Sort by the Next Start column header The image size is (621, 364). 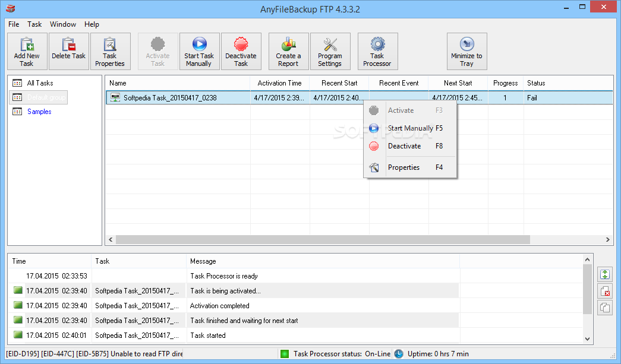point(458,83)
